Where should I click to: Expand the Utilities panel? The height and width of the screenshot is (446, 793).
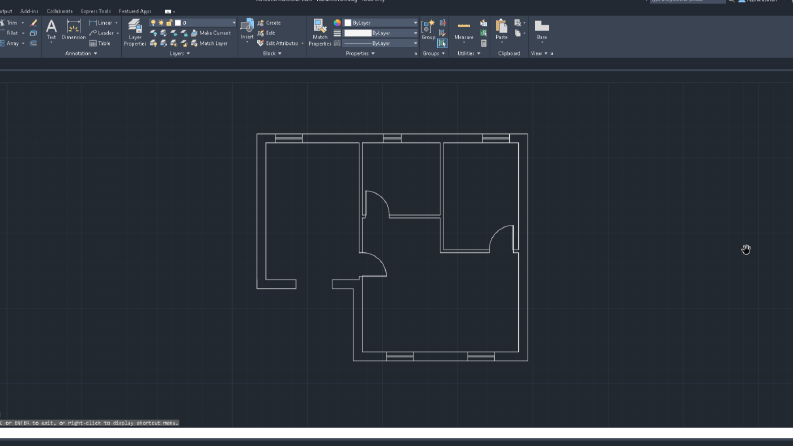point(469,53)
